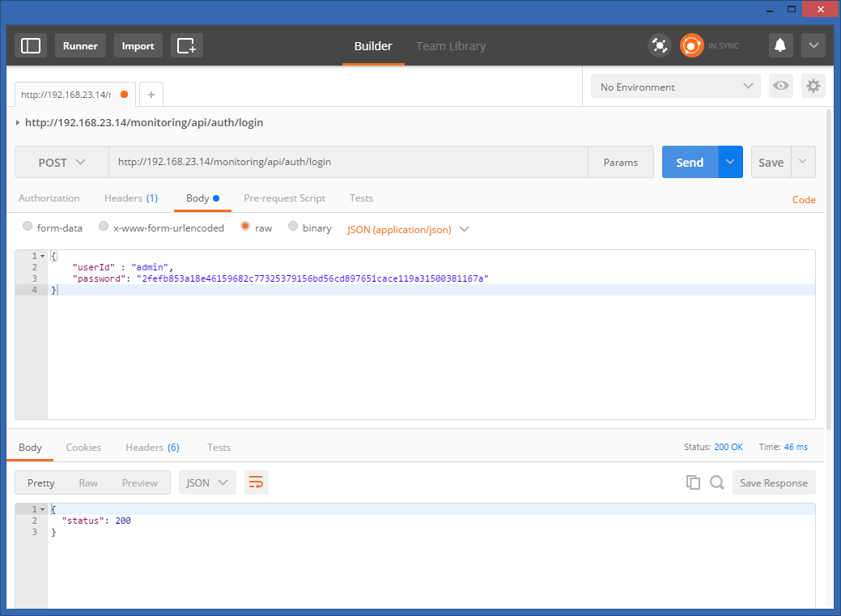Switch to the Pre-request Script tab
The width and height of the screenshot is (841, 616).
tap(284, 198)
